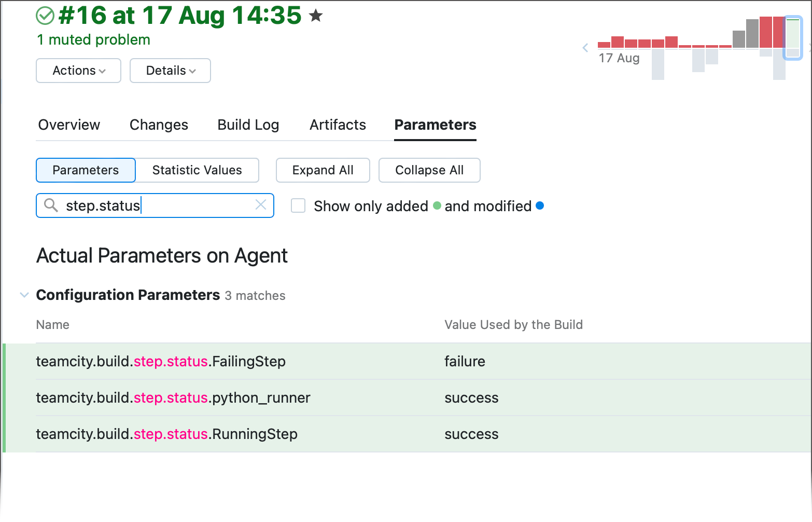Select the teamcity.build.step.status.FailingStep parameter row
Screen dimensions: 812x522
[161, 362]
